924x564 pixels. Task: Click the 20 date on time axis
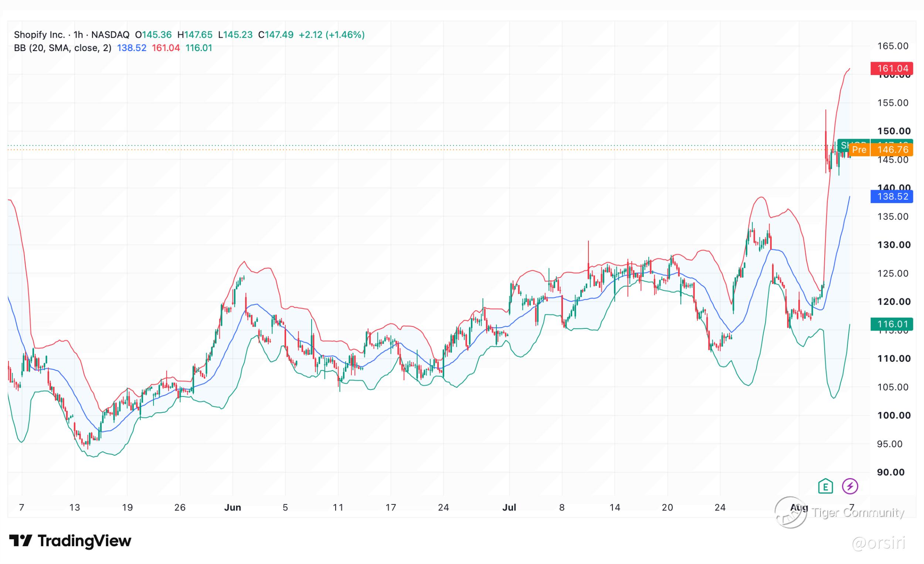[x=667, y=508]
